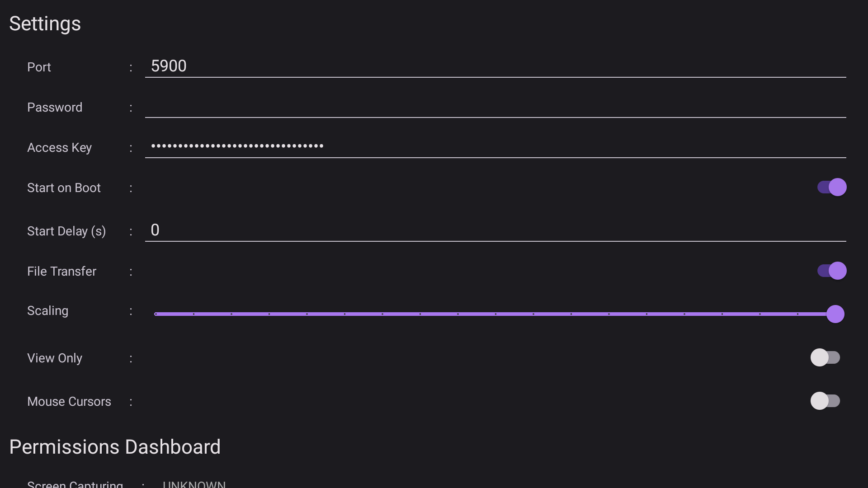Turn off the File Transfer switch
The image size is (868, 488).
(831, 271)
